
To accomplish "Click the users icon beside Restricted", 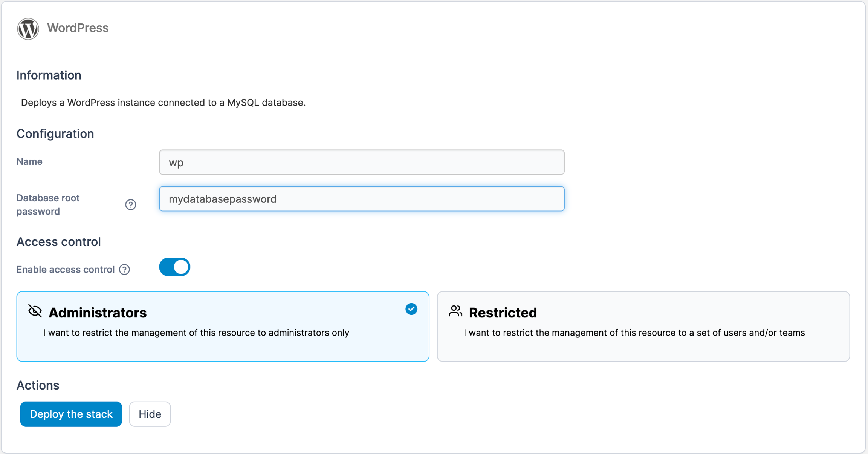I will click(455, 311).
